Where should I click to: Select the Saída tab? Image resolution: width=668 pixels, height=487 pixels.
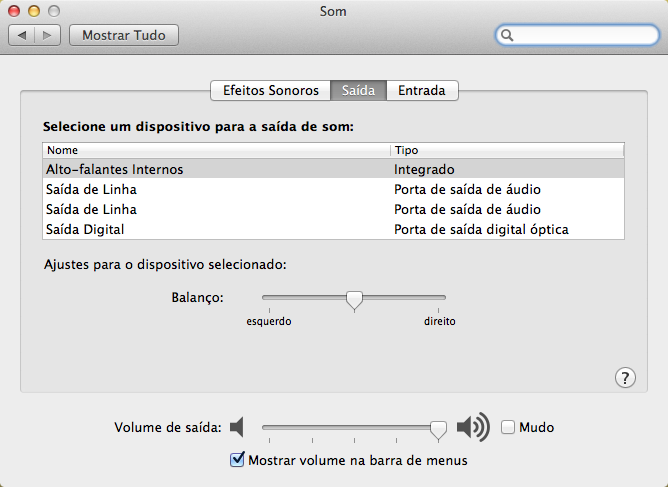[358, 90]
